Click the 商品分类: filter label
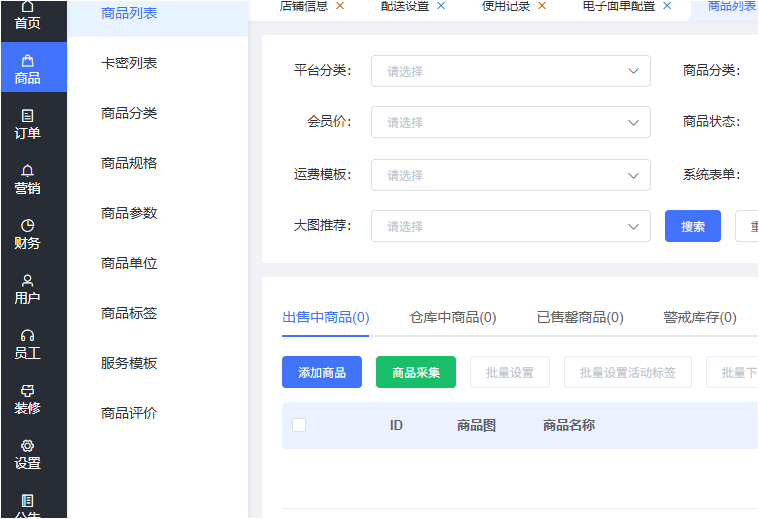 (x=712, y=71)
